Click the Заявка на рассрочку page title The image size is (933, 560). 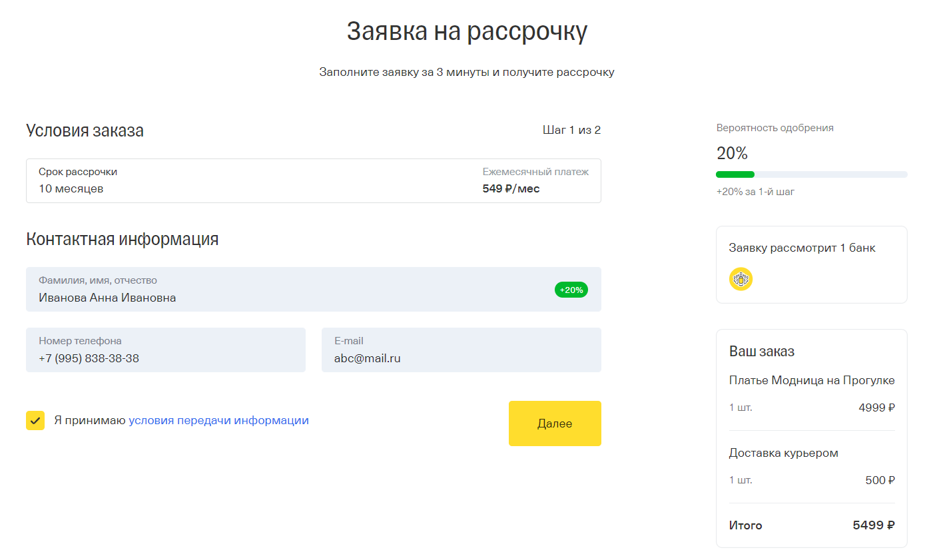[x=467, y=31]
